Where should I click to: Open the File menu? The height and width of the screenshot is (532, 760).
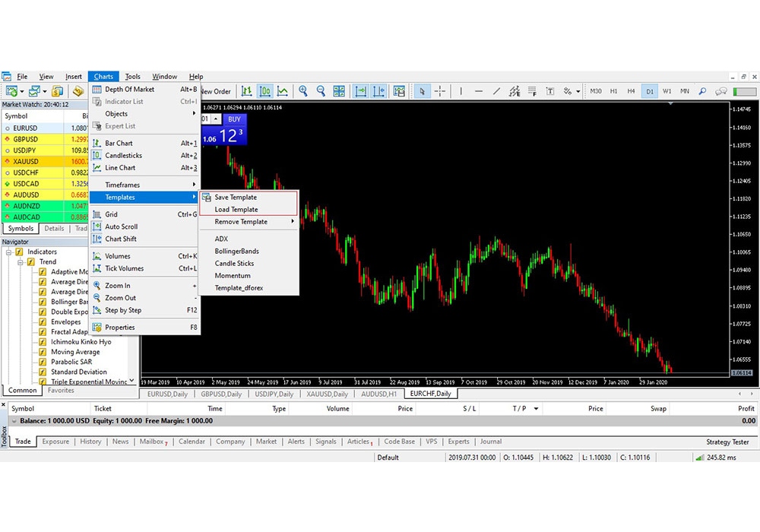(x=22, y=77)
